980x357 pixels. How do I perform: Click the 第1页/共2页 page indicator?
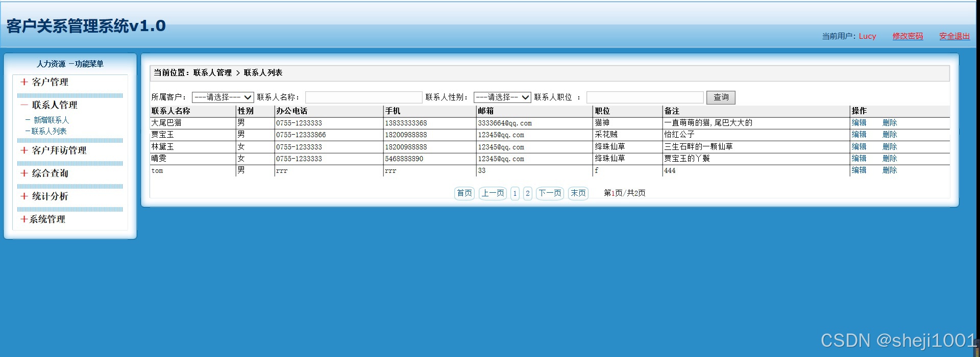click(x=624, y=193)
